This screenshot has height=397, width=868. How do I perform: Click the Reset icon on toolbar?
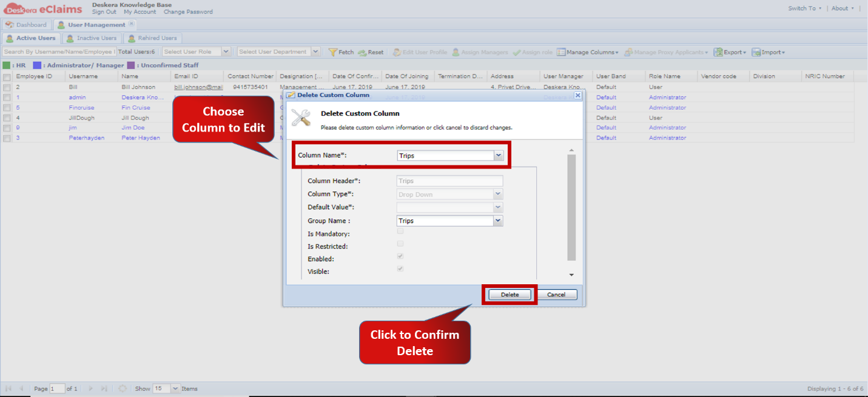coord(360,52)
